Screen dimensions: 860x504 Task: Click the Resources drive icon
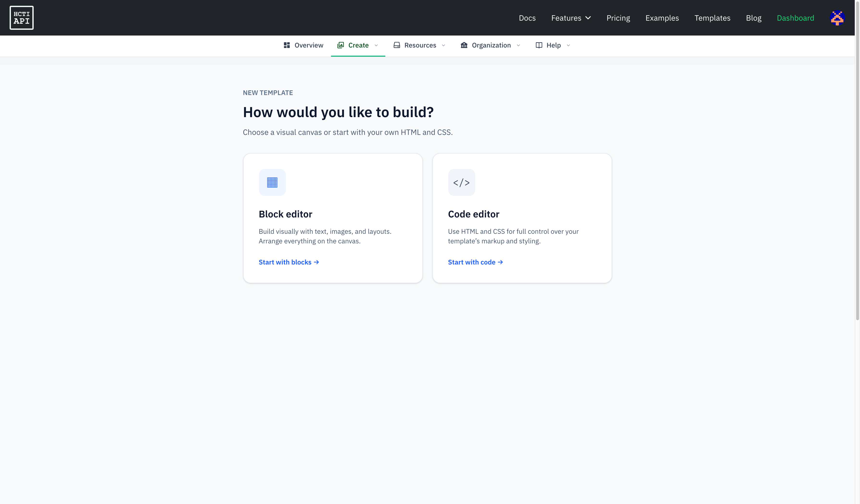(397, 45)
